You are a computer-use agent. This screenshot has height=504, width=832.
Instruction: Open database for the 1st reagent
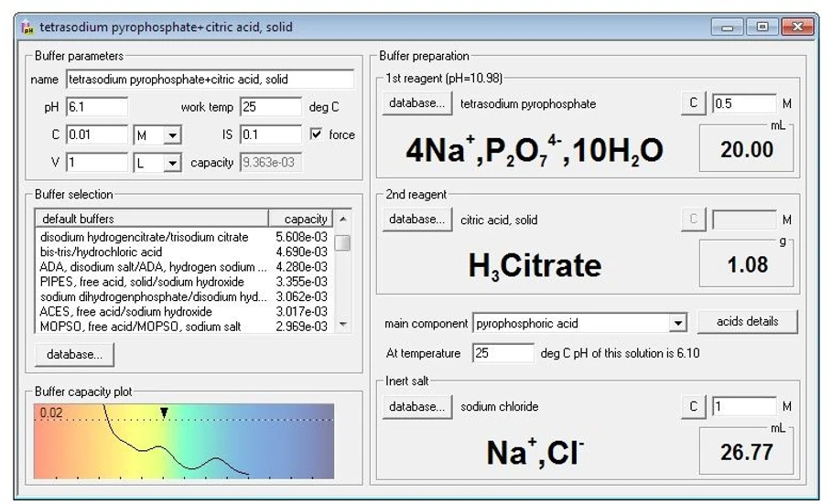pyautogui.click(x=417, y=103)
